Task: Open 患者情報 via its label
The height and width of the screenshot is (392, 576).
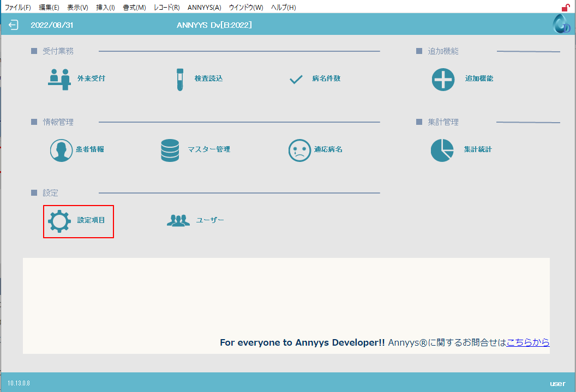Action: pos(90,149)
